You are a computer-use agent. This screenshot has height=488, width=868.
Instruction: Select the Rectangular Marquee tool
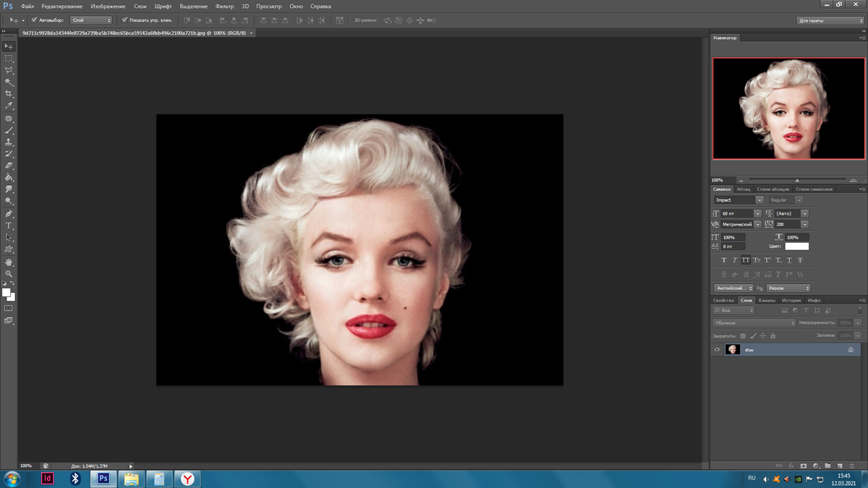(x=9, y=58)
